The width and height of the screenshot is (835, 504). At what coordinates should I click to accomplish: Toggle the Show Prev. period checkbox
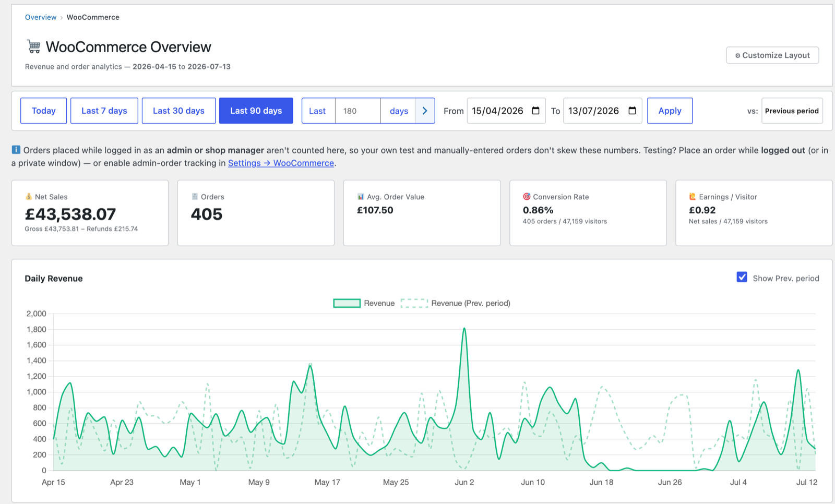click(x=742, y=277)
